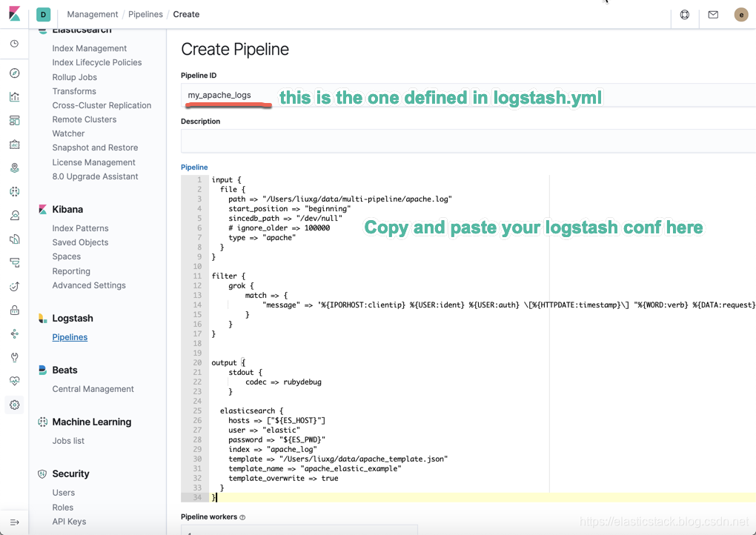756x535 pixels.
Task: Click the 'type => "apache"' line
Action: pyautogui.click(x=262, y=238)
